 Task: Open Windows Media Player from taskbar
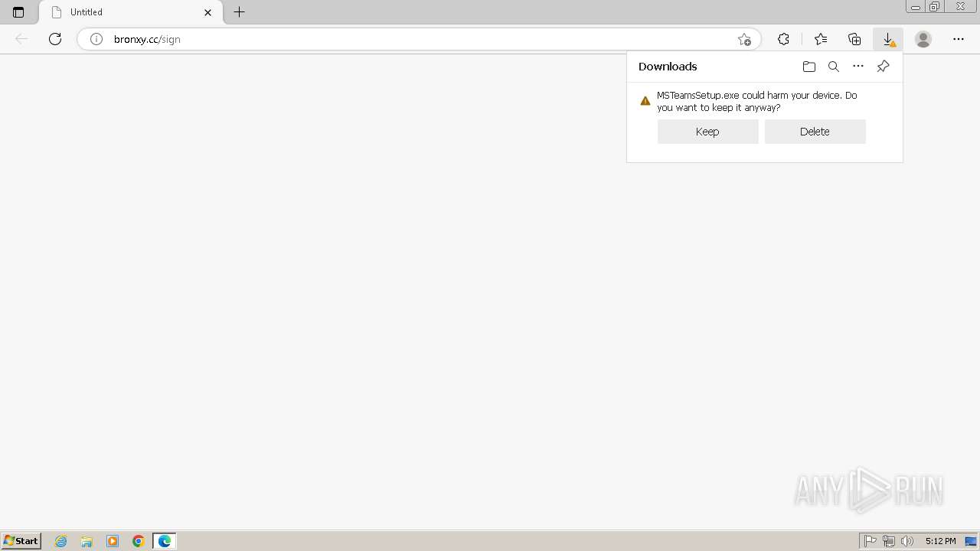(x=113, y=541)
